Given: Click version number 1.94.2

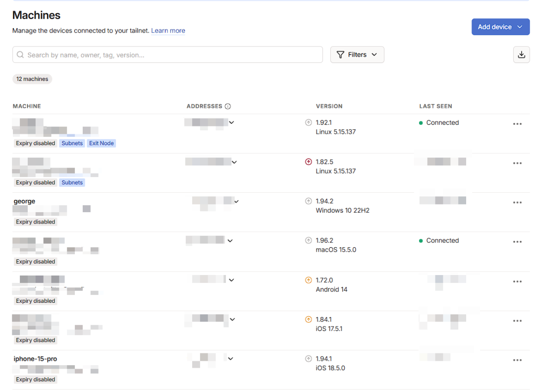Looking at the screenshot, I should click(324, 201).
